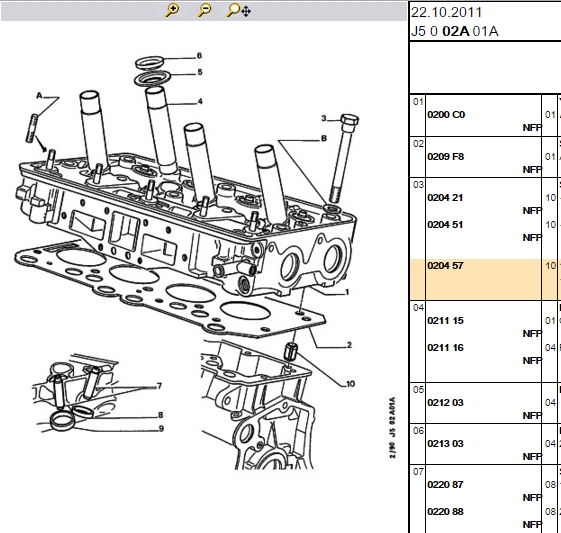The width and height of the screenshot is (561, 533).
Task: Click callout 2 for the head gasket
Action: (x=349, y=345)
